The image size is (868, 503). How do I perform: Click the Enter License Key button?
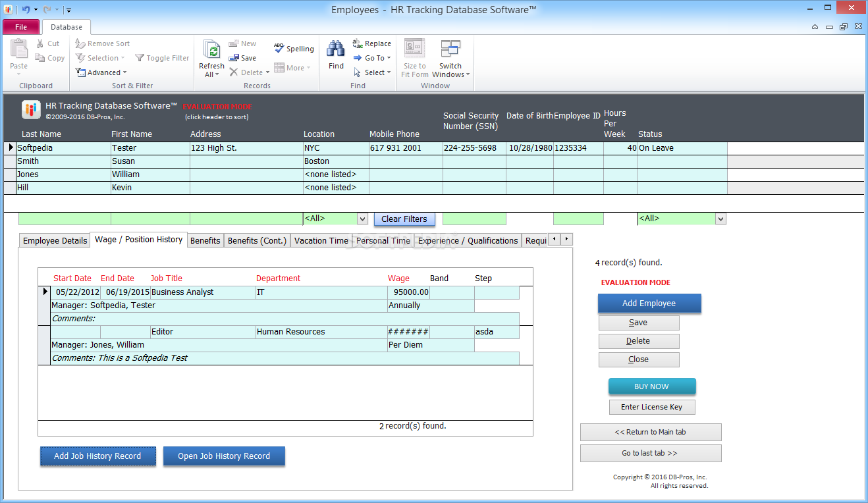click(652, 407)
